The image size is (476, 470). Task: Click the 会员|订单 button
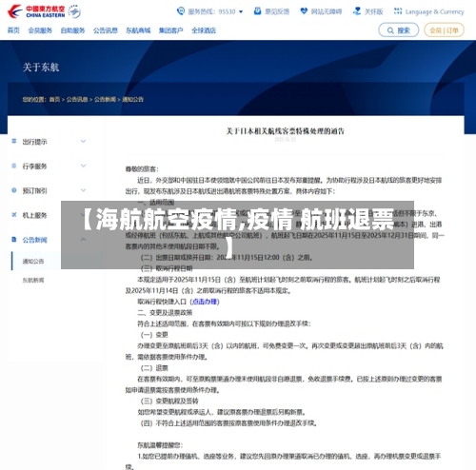click(x=444, y=30)
